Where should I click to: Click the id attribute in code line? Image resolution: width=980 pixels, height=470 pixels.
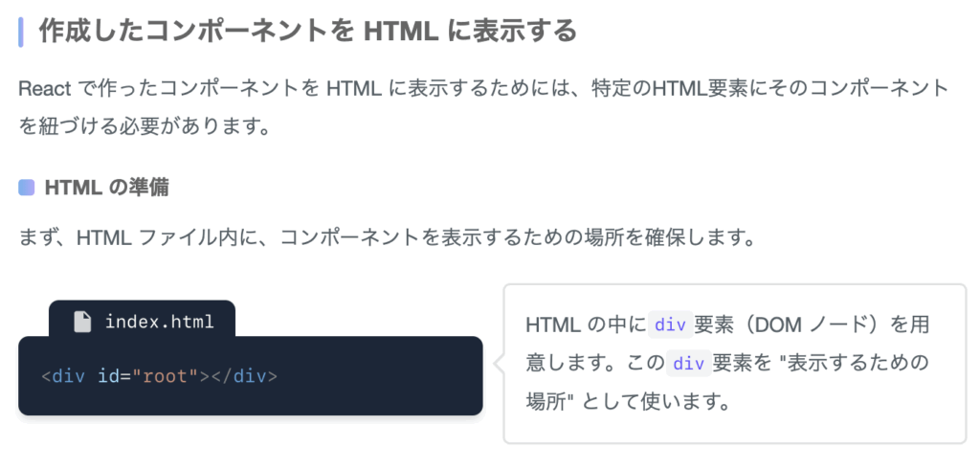(x=109, y=376)
